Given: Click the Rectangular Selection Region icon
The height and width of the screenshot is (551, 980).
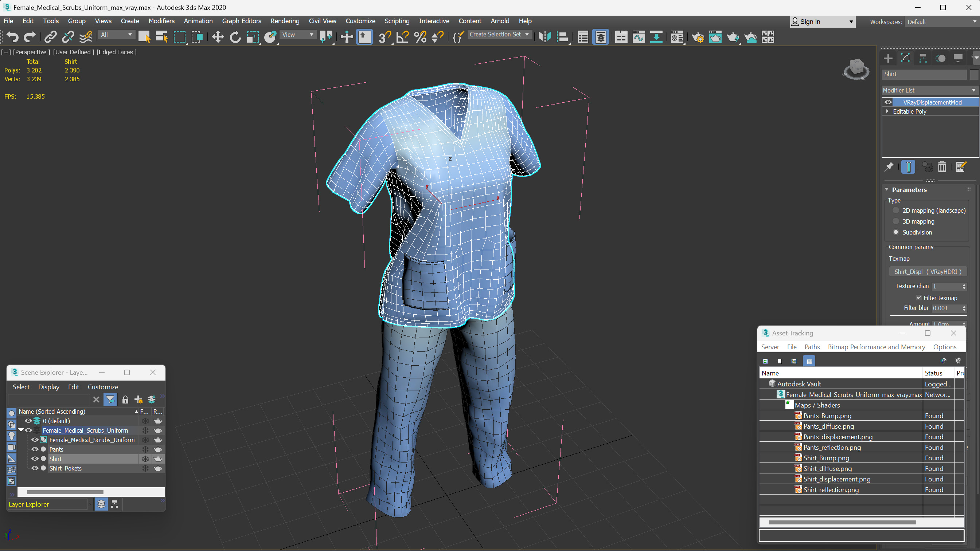Looking at the screenshot, I should [179, 37].
